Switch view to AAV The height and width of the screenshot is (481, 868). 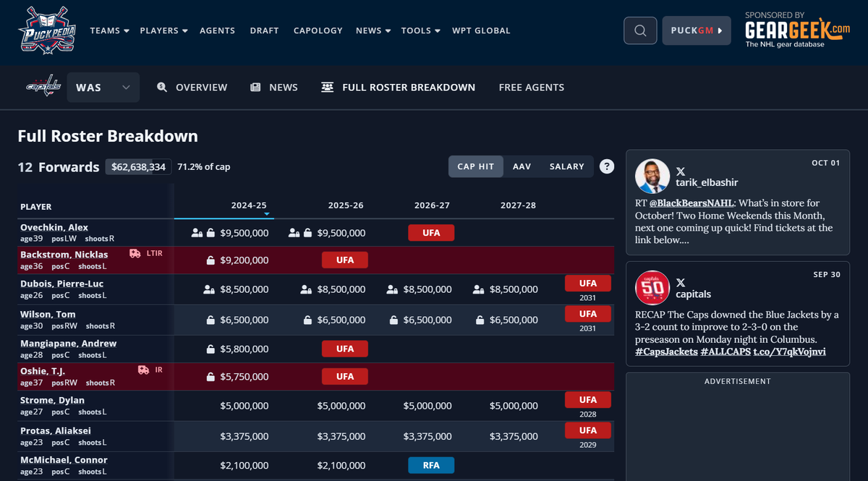(x=522, y=166)
